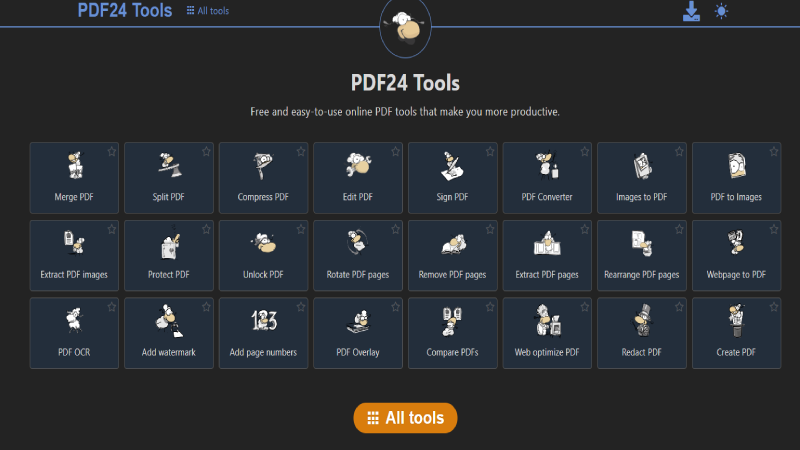Open the Extract PDF images tool
Screen dimensions: 800x450
(74, 256)
